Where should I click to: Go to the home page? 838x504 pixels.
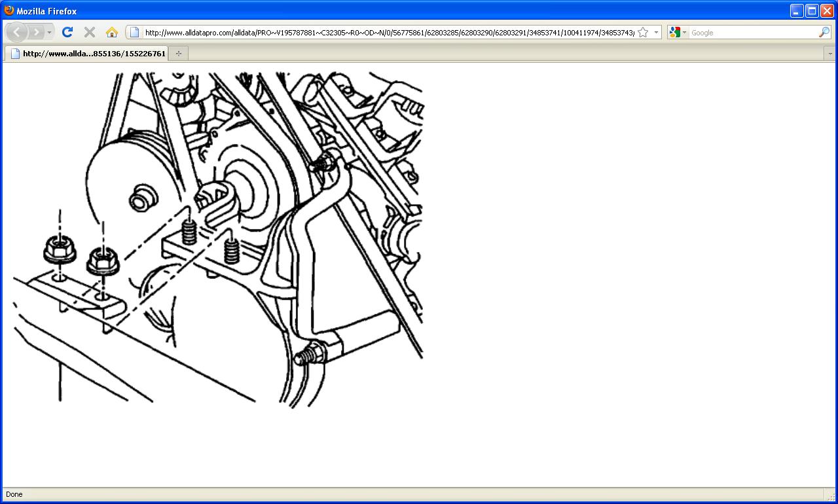111,32
